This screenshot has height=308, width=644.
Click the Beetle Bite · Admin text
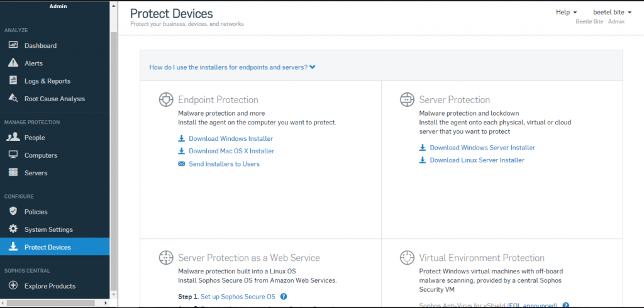click(600, 22)
